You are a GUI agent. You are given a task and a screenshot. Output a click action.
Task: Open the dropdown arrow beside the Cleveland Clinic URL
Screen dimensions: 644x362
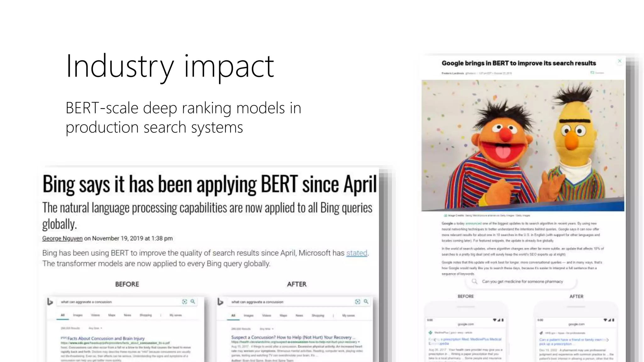point(359,342)
